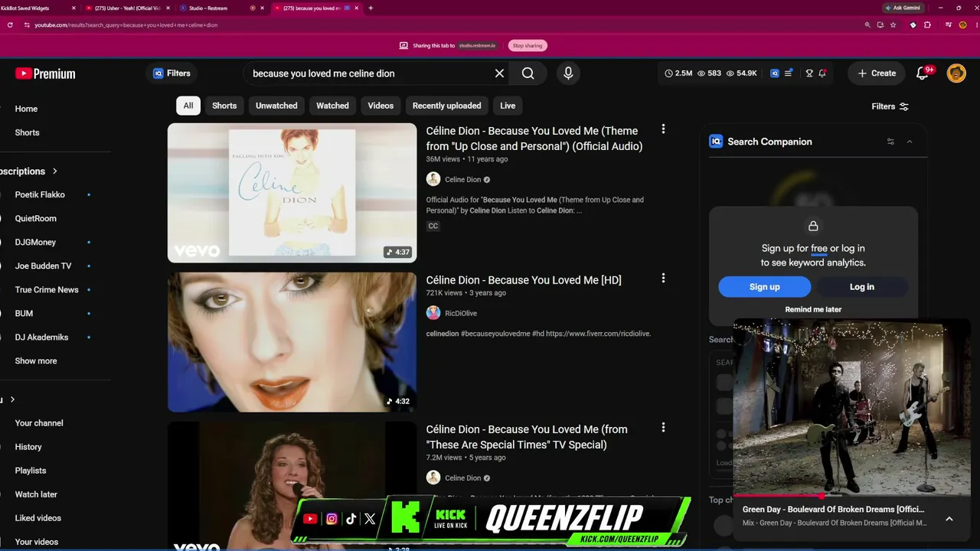Click the browser address bar URL

click(x=126, y=24)
